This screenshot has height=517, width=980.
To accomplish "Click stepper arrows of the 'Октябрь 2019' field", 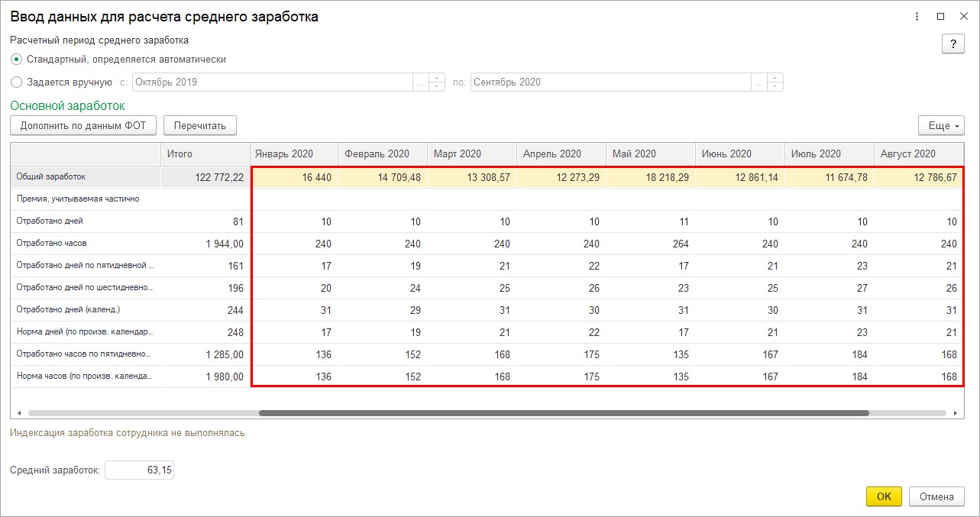I will 437,82.
